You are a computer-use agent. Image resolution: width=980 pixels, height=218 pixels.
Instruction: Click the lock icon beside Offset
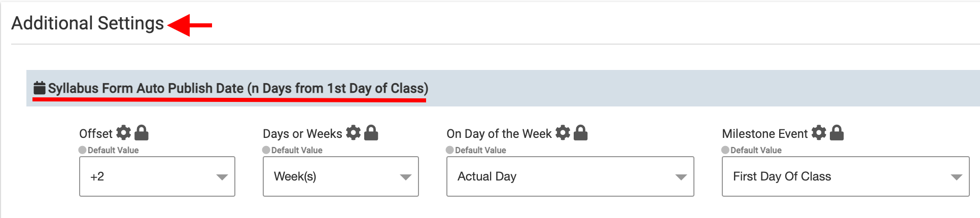142,133
